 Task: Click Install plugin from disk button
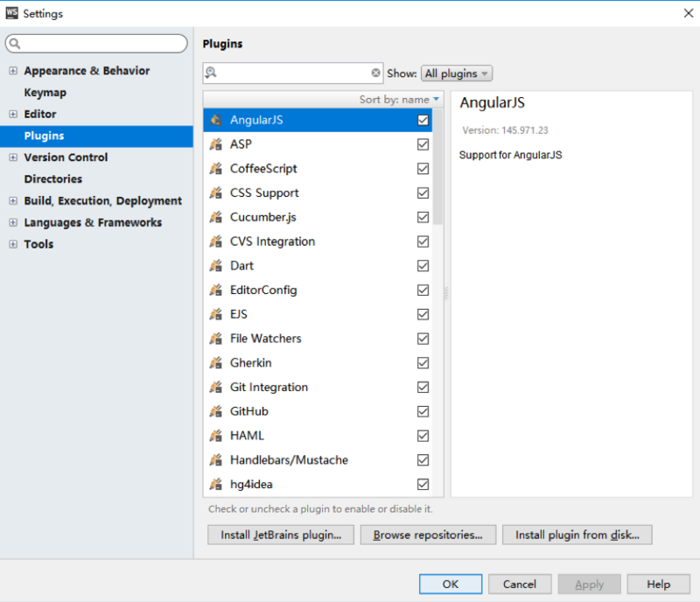[577, 535]
